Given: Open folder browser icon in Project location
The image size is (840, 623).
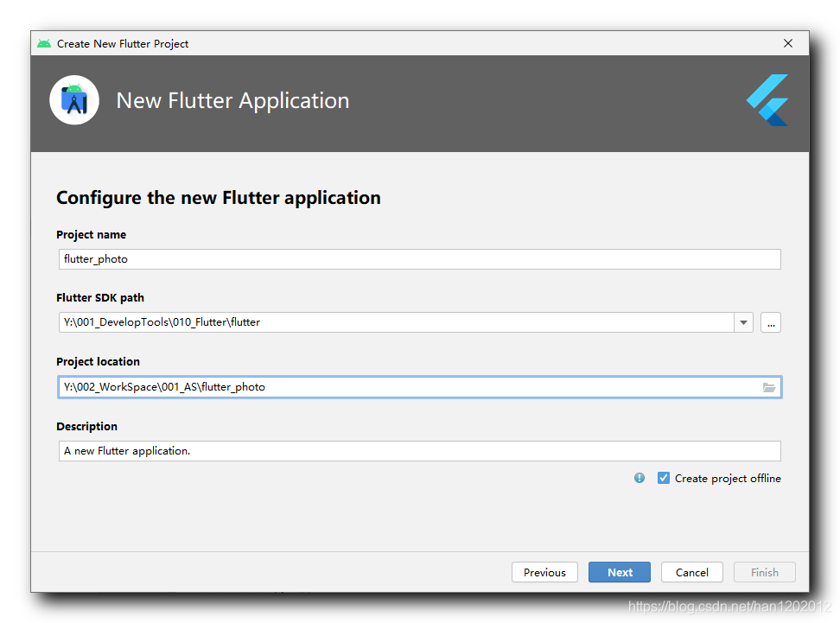Looking at the screenshot, I should [x=769, y=387].
